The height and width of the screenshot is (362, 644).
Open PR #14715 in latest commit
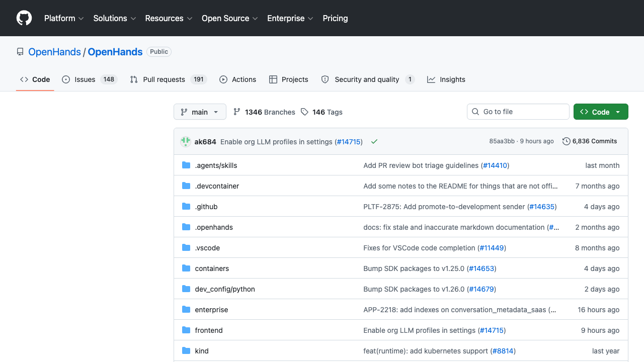point(349,142)
